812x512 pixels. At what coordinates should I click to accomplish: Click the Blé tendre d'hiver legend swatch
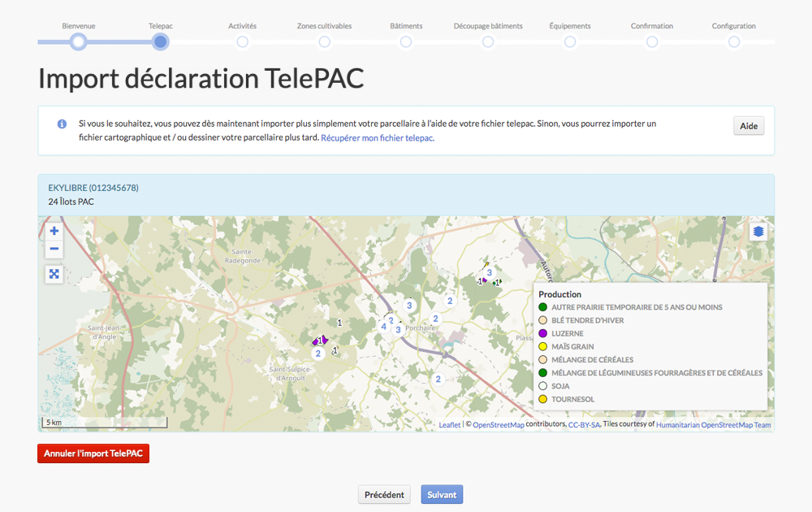[542, 320]
